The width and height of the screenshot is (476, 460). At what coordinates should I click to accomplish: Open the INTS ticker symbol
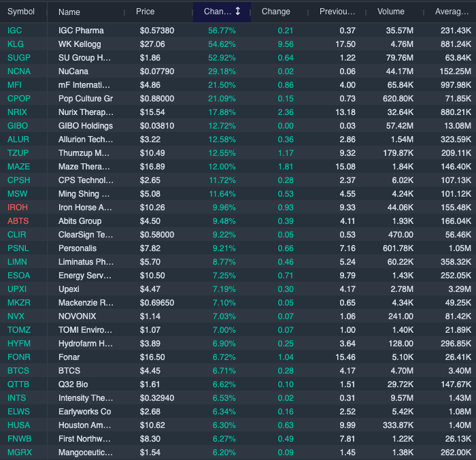pos(17,398)
